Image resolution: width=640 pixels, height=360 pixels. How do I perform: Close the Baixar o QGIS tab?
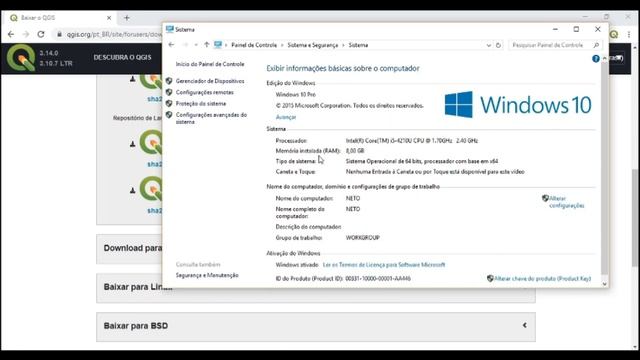109,18
